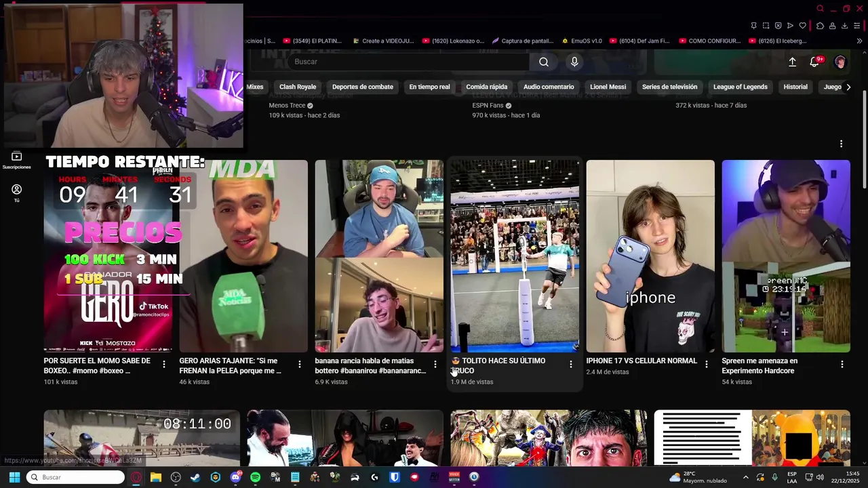
Task: Open bookmark 'Captura de pantall...'
Action: pos(522,41)
